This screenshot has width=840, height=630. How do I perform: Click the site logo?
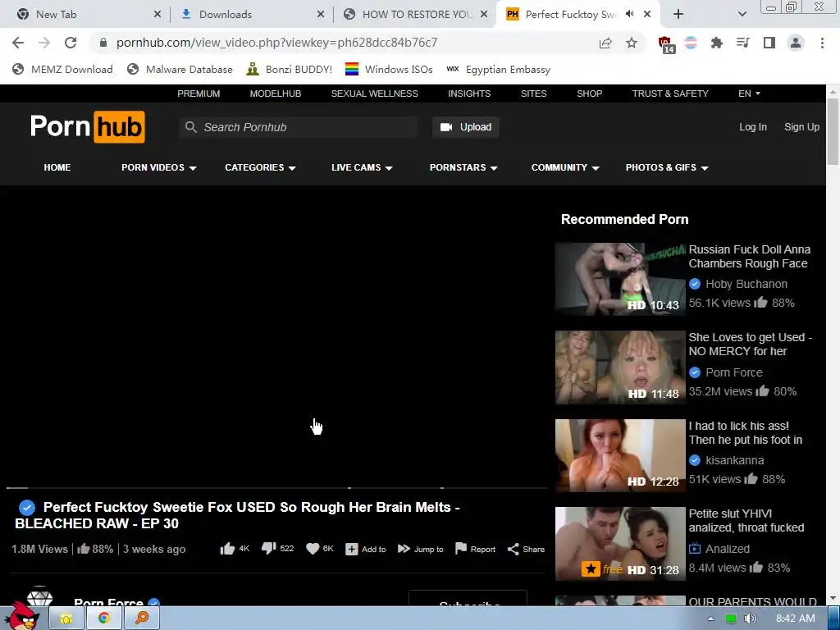pos(87,127)
